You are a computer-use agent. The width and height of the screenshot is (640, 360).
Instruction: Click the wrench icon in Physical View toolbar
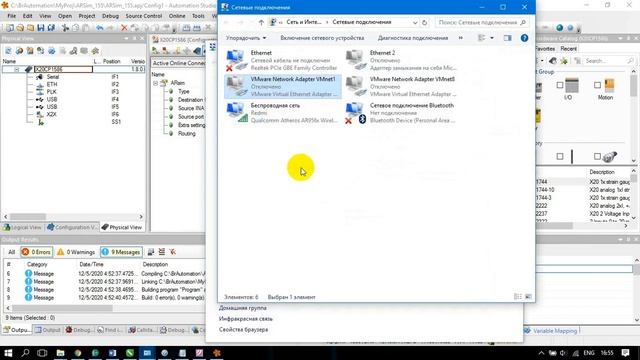(73, 51)
